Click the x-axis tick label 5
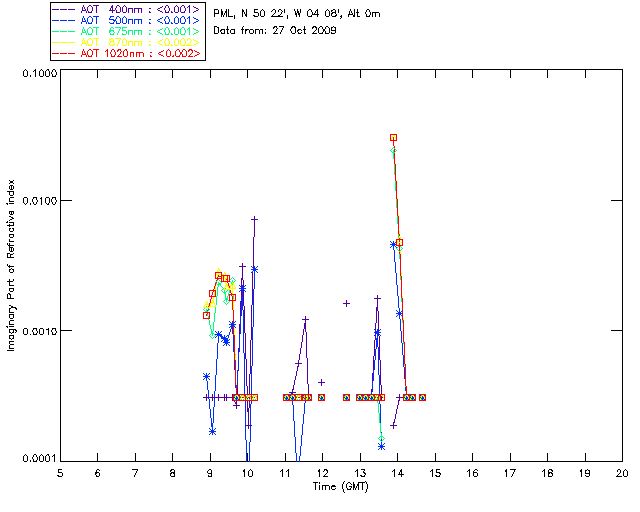 60,474
